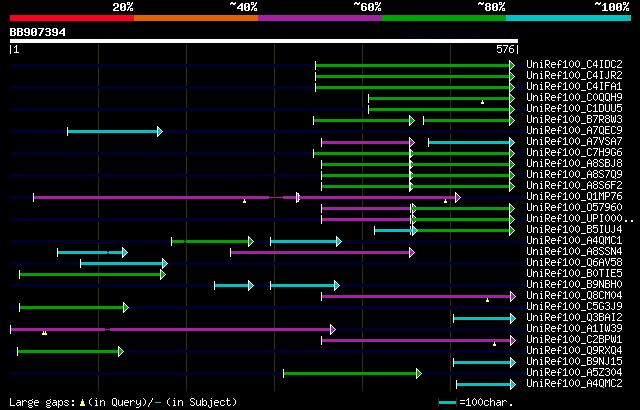Open the UniRef100_Q1MP76 hit label
Screen dimensions: 640x410
[x=574, y=197]
